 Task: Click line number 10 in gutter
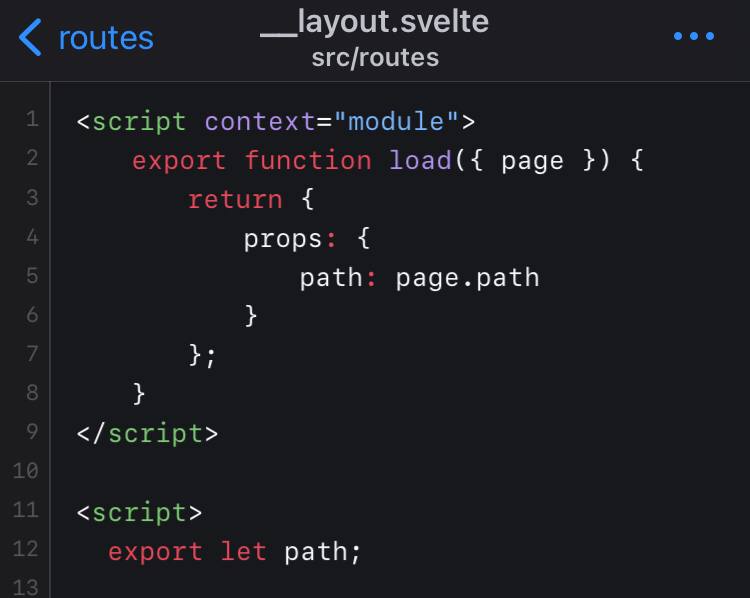[25, 471]
